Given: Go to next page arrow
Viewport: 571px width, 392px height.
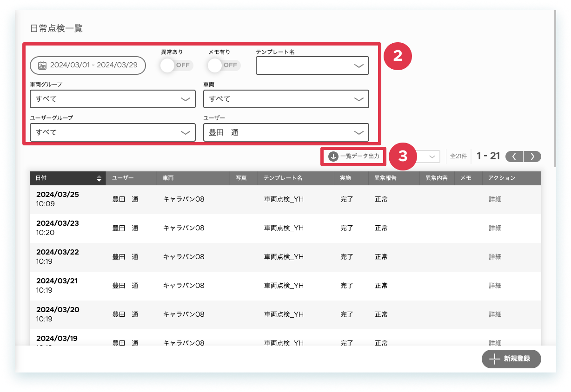Looking at the screenshot, I should (532, 157).
